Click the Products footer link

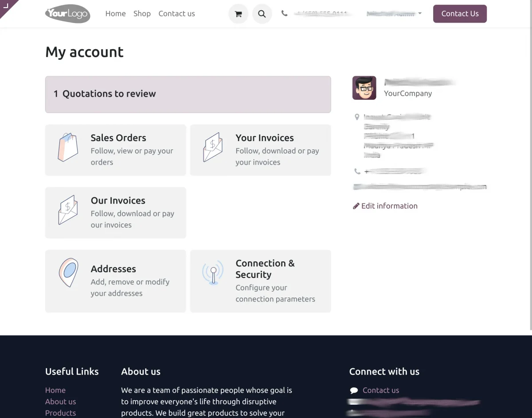(x=61, y=413)
